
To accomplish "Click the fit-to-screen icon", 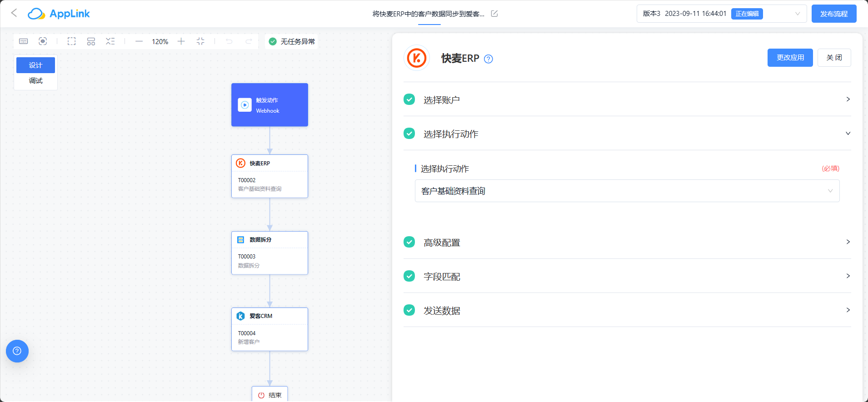I will coord(200,41).
